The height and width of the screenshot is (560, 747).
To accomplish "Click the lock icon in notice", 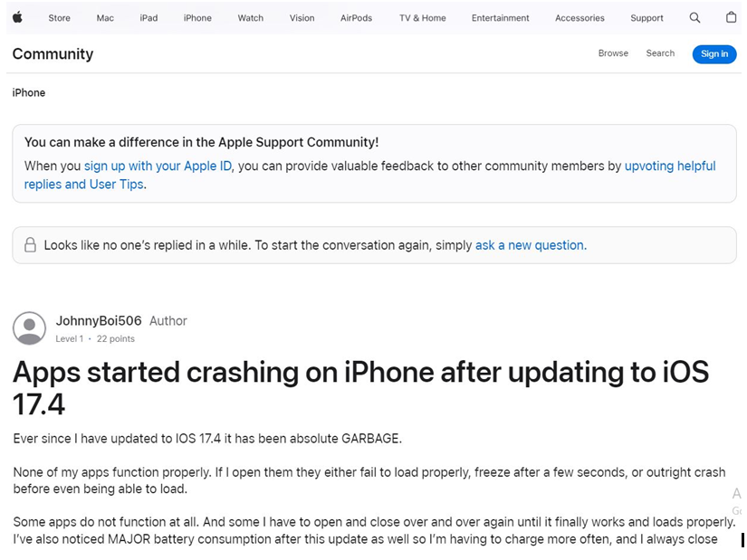I will pyautogui.click(x=30, y=245).
